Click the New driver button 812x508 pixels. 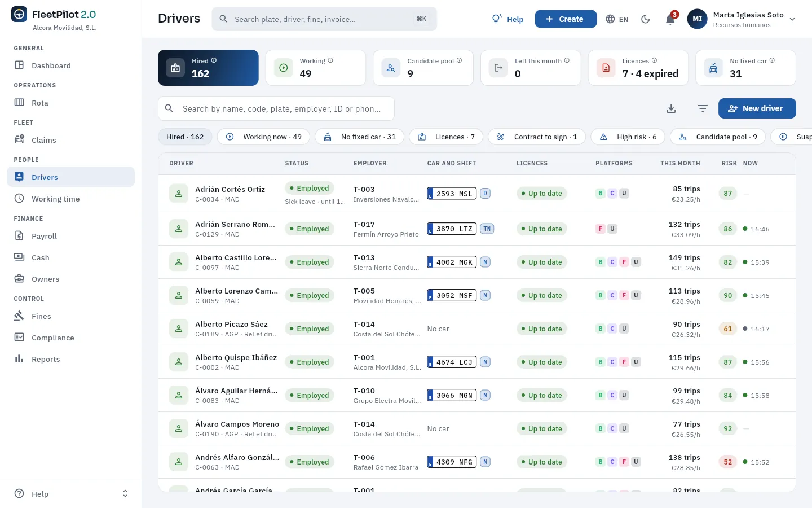[x=757, y=108]
